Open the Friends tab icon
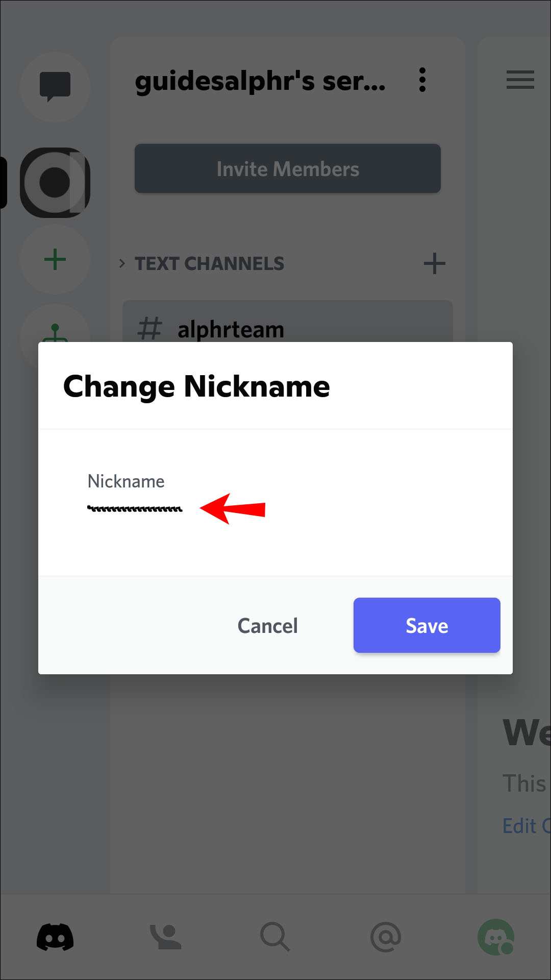The width and height of the screenshot is (551, 980). point(165,937)
